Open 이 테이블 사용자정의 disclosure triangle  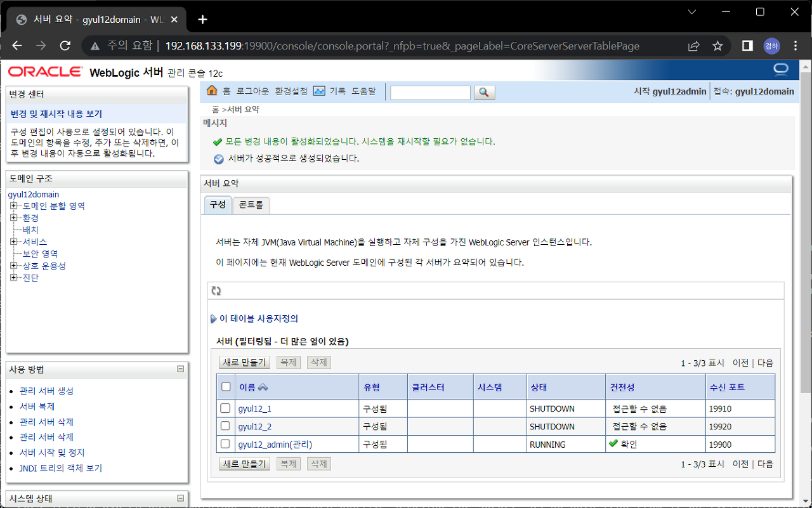pos(214,318)
